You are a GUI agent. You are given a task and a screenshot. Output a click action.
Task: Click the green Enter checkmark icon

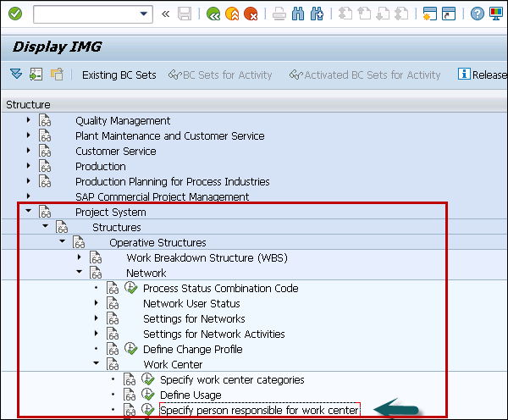click(x=14, y=14)
